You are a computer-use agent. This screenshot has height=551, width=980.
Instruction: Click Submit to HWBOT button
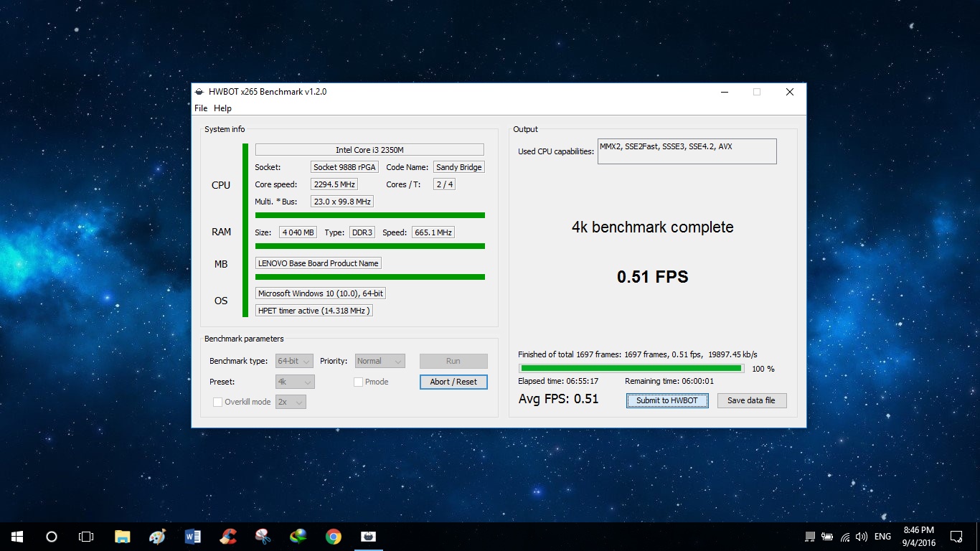(x=667, y=400)
